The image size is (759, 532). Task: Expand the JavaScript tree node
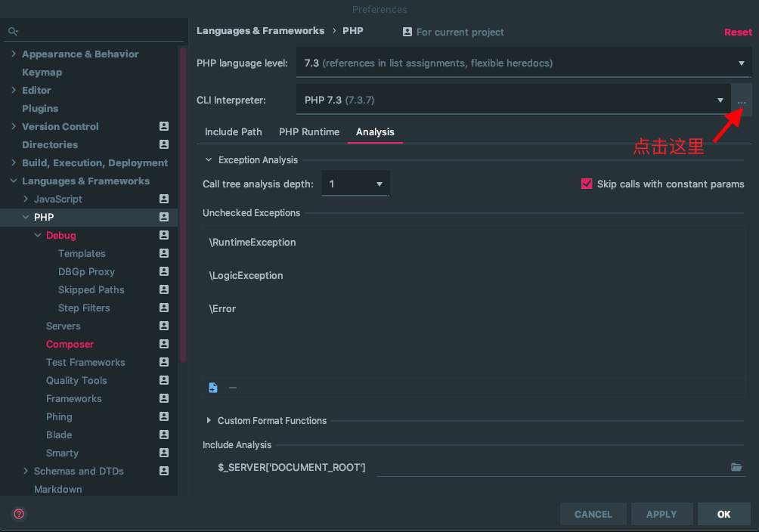(x=26, y=199)
